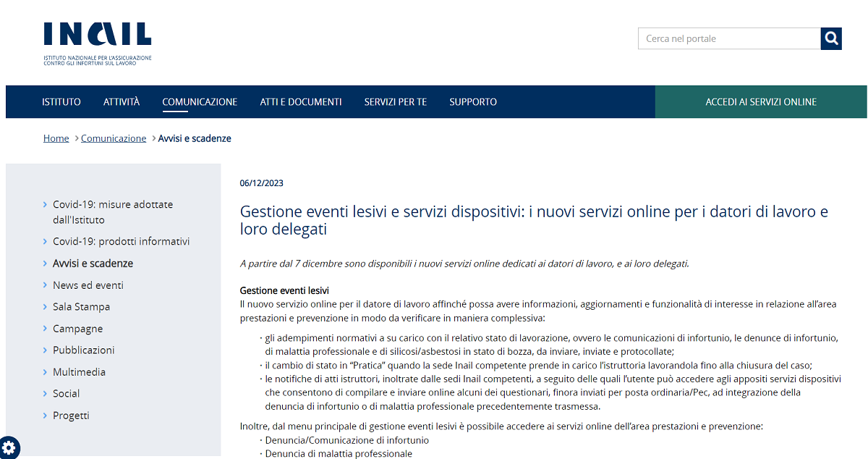Click bullet starting 'il cambio di stato'

coord(538,365)
